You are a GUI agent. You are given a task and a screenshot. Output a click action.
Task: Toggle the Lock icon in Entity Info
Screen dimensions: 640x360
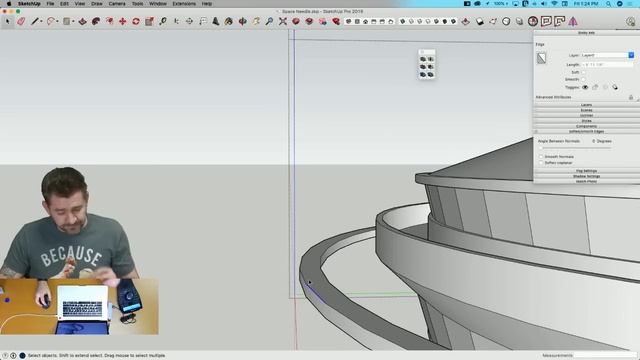(595, 87)
